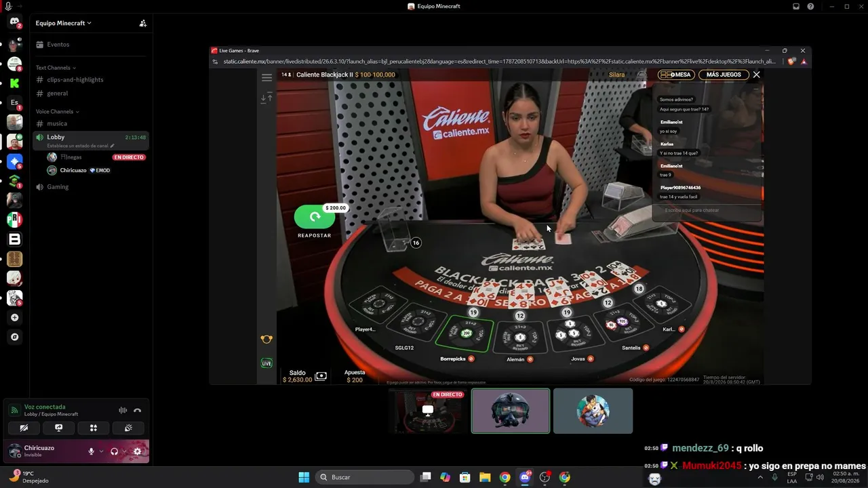Toggle bet behind for Santelis seat
Viewport: 868px width, 488px height.
tap(646, 348)
